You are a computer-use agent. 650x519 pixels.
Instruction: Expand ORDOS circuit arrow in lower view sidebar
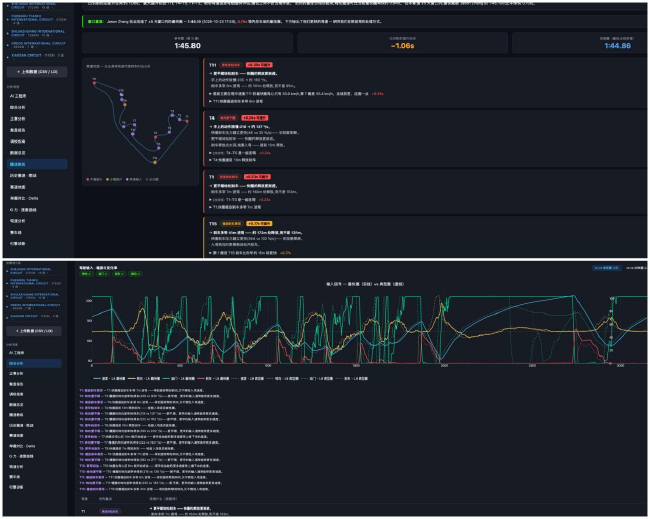click(x=7, y=306)
